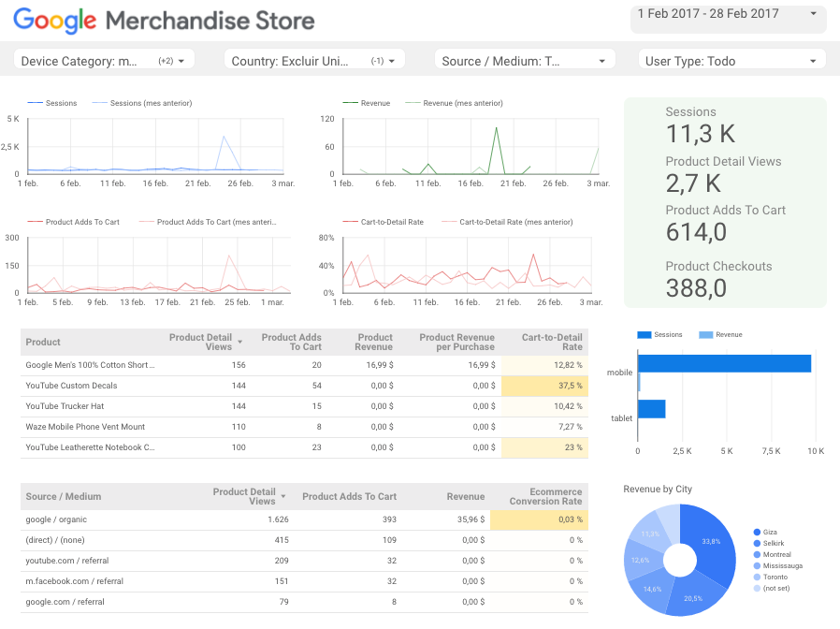Select the google.com / referral row
Image resolution: width=840 pixels, height=629 pixels.
pos(304,602)
